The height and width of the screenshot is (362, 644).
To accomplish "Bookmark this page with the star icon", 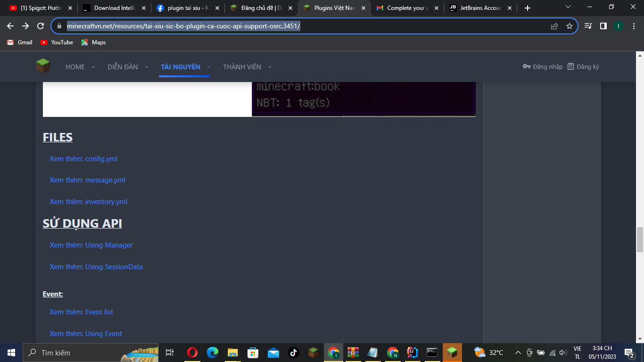I will [569, 26].
